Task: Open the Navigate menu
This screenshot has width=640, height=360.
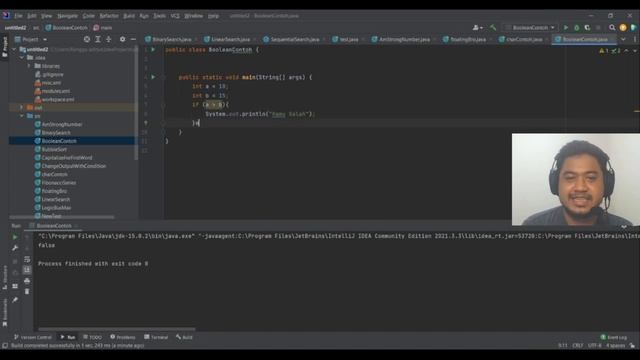Action: pos(67,16)
